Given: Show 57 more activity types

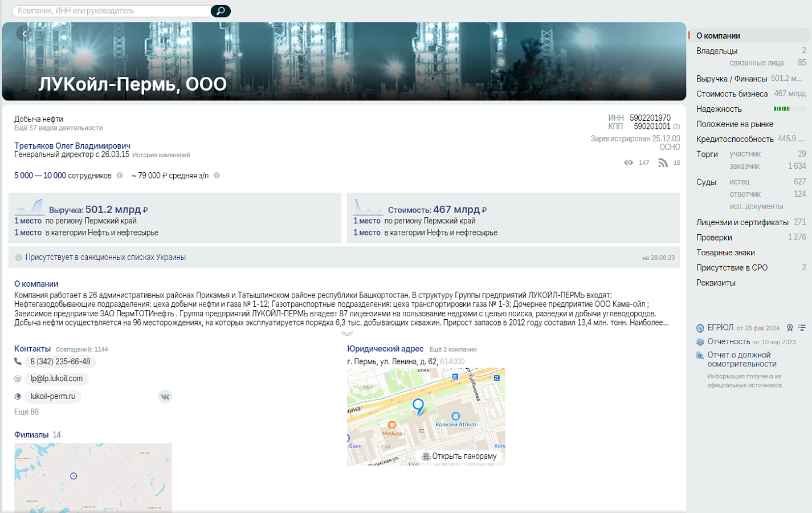Looking at the screenshot, I should [58, 128].
